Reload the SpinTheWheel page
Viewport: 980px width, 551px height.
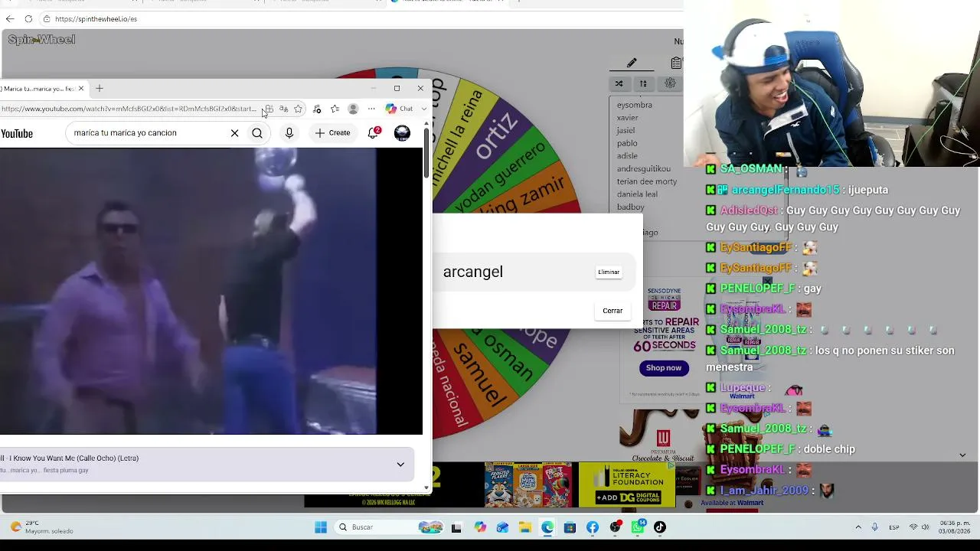coord(28,18)
